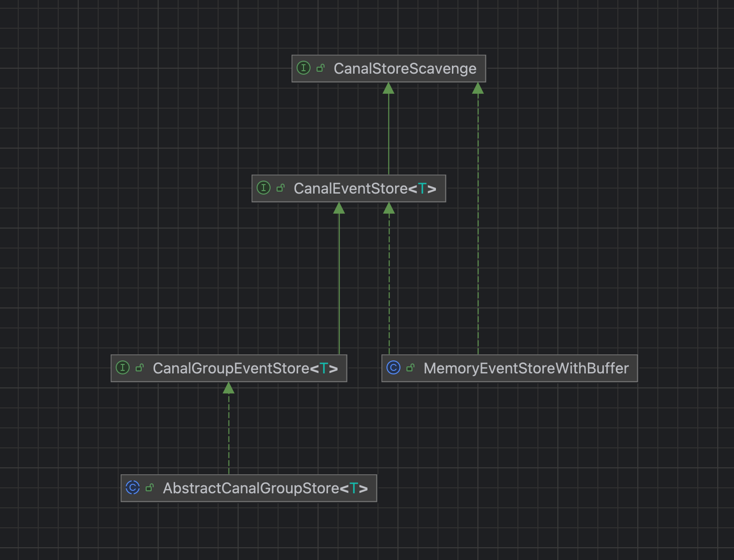
Task: Select dashed edge from AbstractCanalGroupStore to CanalGroupEventStore
Action: coord(229,430)
